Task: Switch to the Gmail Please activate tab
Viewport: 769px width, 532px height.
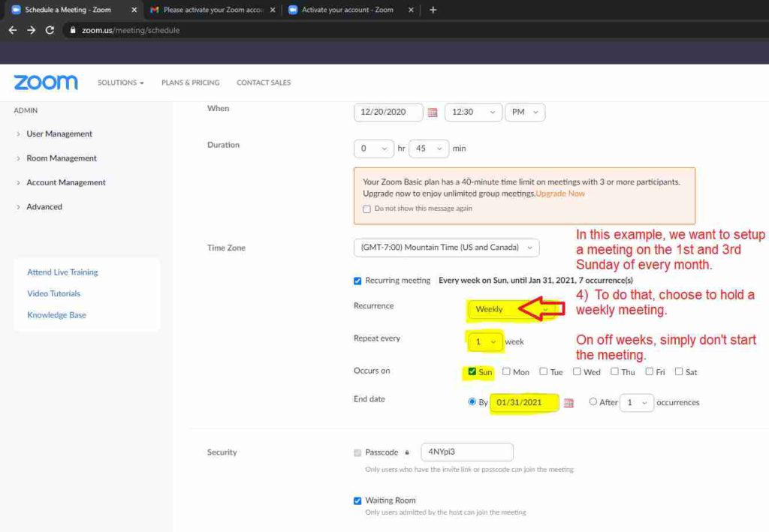Action: click(x=213, y=10)
